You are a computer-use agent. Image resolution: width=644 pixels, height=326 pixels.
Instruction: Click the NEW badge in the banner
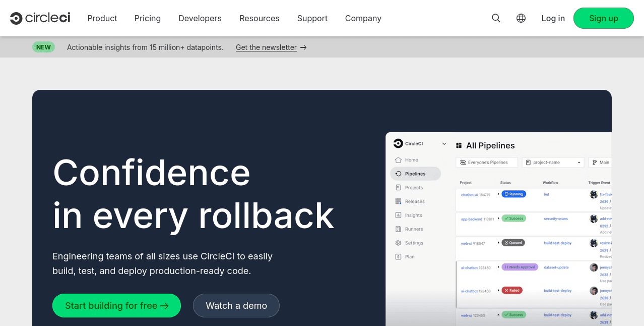pyautogui.click(x=43, y=47)
